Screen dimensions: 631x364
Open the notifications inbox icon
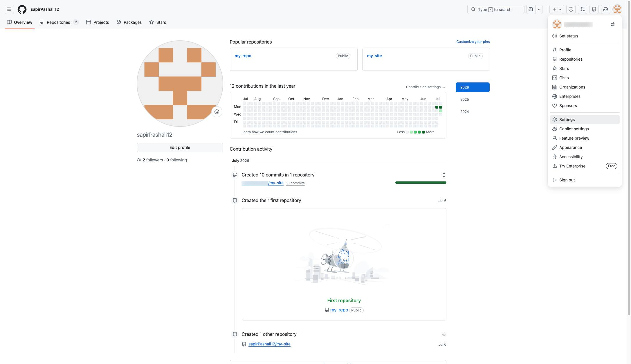[606, 9]
